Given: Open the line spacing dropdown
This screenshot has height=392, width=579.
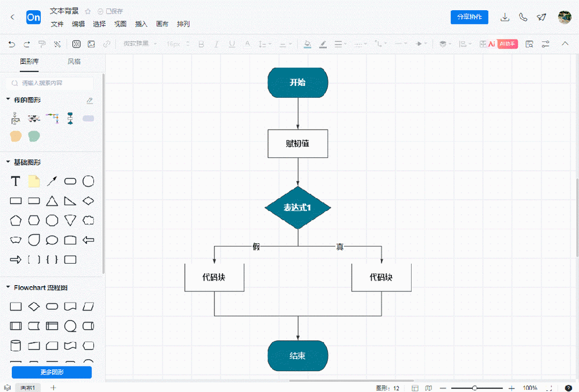Looking at the screenshot, I should click(x=265, y=44).
